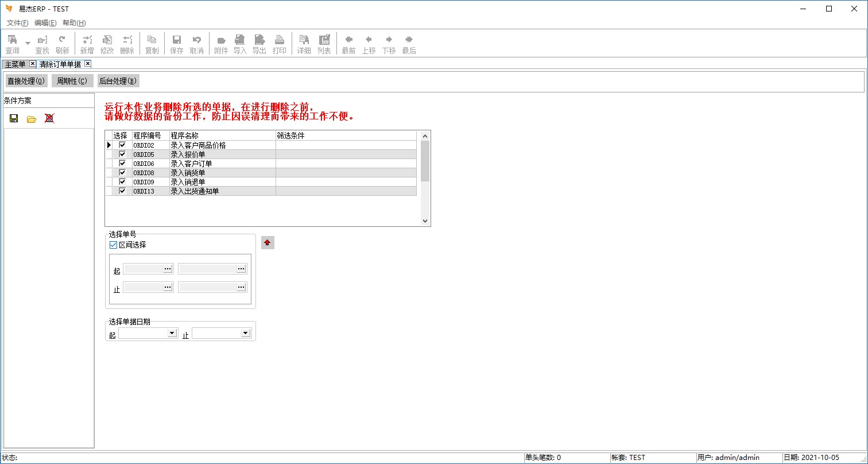Image resolution: width=868 pixels, height=464 pixels.
Task: Uncheck the ORDI08 录入销货单 row checkbox
Action: pyautogui.click(x=122, y=173)
